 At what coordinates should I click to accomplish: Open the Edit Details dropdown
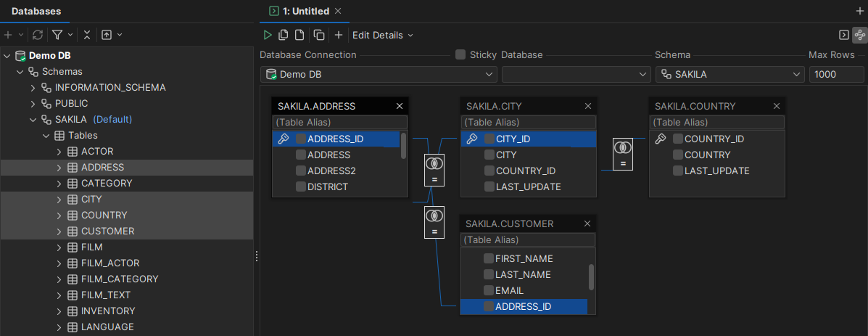(383, 35)
